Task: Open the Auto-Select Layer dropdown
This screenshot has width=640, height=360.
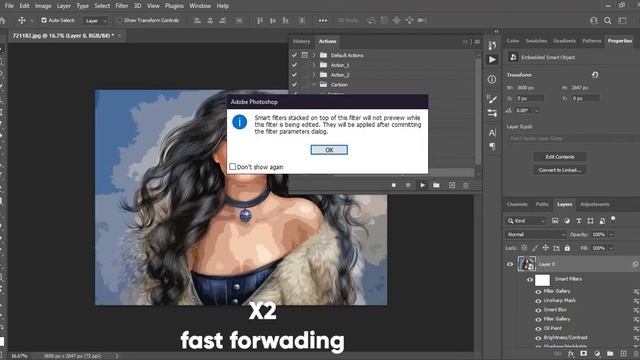Action: point(96,20)
